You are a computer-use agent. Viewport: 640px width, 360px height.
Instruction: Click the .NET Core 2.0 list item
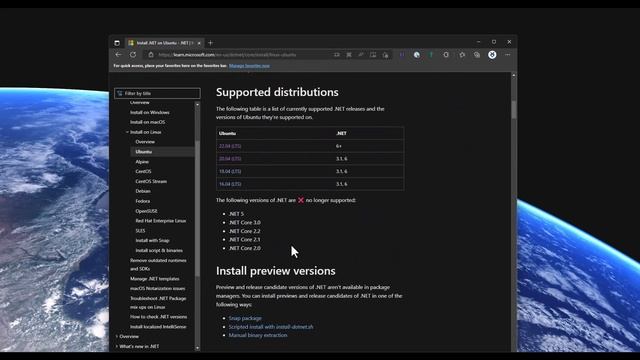(244, 248)
